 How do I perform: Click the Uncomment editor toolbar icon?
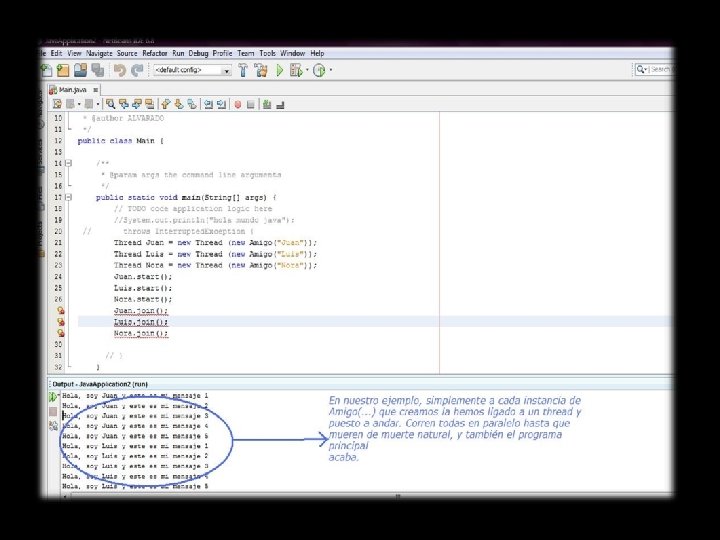tap(280, 105)
